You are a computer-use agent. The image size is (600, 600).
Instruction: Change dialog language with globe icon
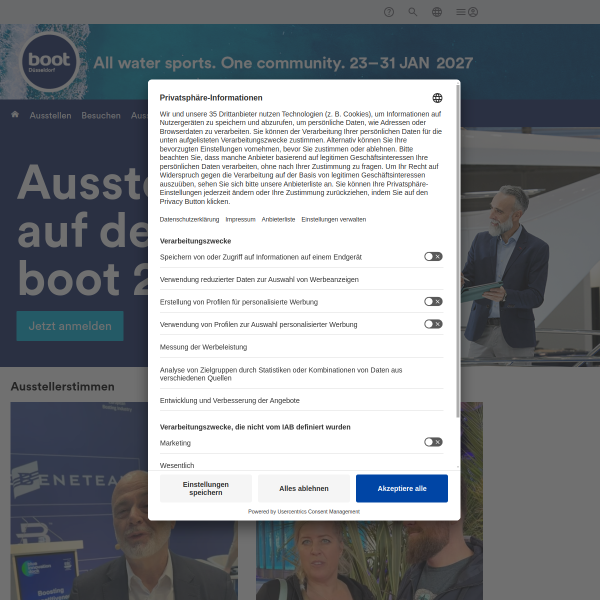tap(437, 98)
